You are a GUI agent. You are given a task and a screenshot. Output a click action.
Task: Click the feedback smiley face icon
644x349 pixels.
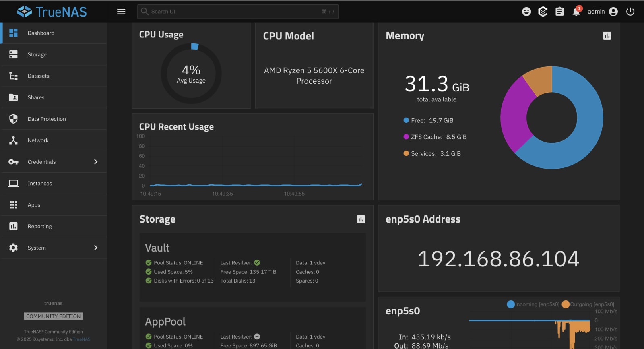(526, 12)
